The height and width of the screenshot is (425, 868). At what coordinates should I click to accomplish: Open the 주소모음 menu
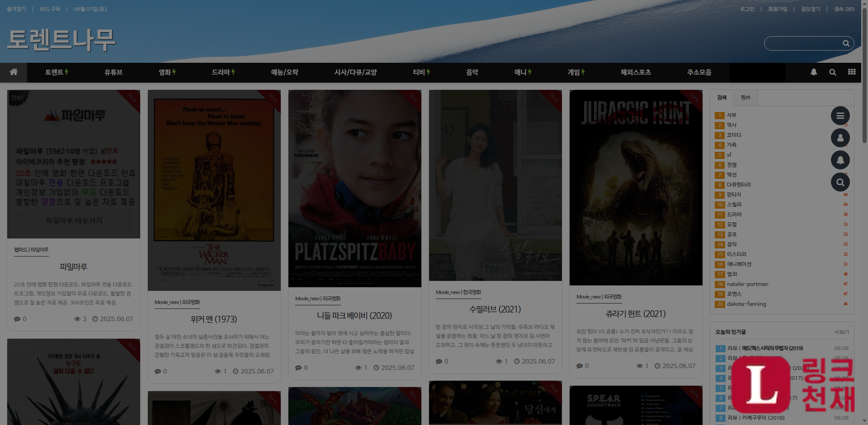coord(699,72)
